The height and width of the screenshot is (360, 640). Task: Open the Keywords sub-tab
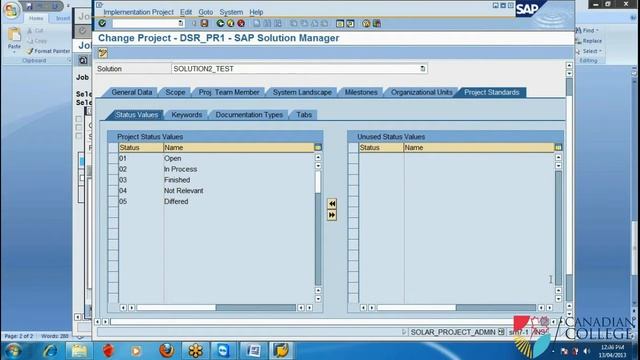[x=187, y=115]
